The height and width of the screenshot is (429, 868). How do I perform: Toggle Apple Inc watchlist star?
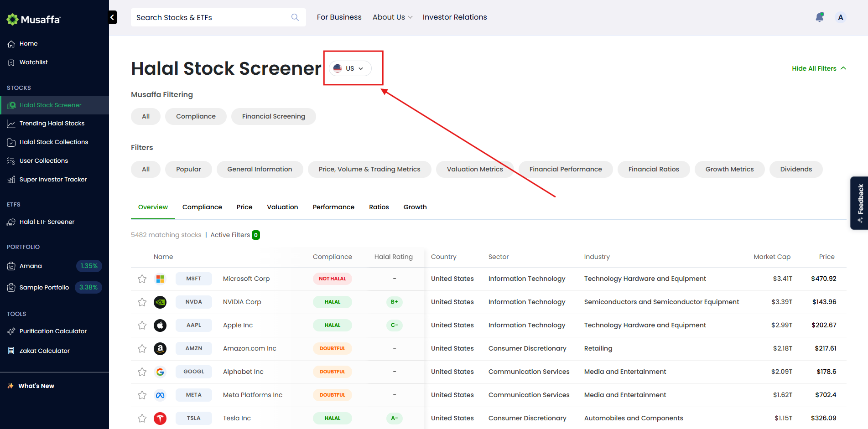click(142, 325)
